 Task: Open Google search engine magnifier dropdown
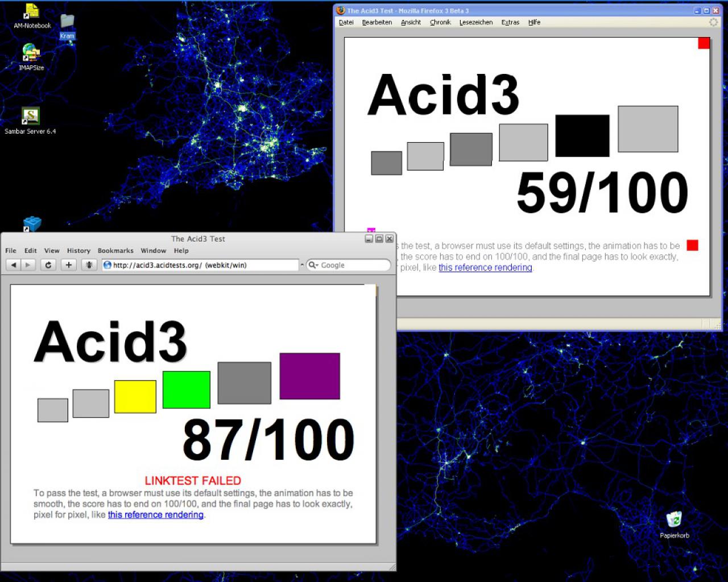pyautogui.click(x=313, y=265)
